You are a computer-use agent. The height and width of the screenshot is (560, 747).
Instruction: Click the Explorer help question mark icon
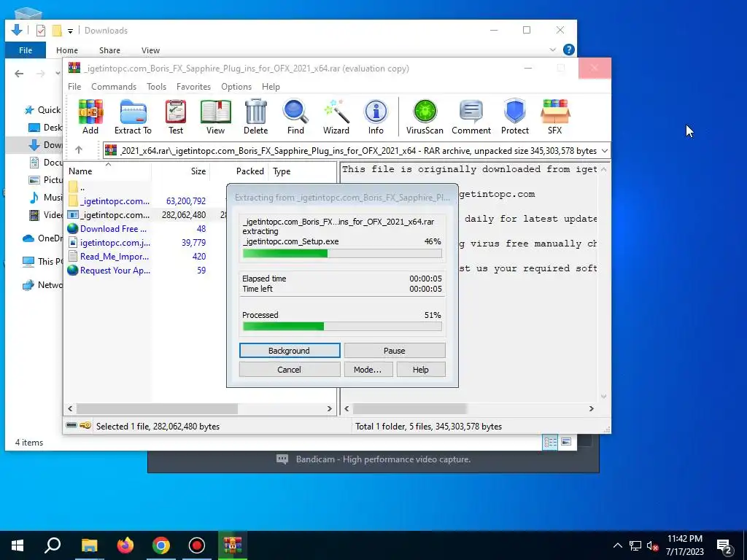coord(568,50)
